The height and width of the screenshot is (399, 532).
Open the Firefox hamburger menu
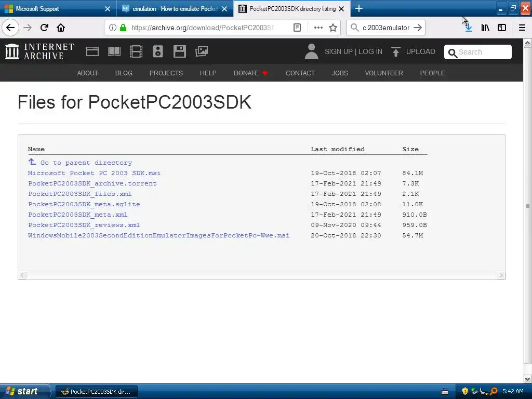(x=522, y=28)
